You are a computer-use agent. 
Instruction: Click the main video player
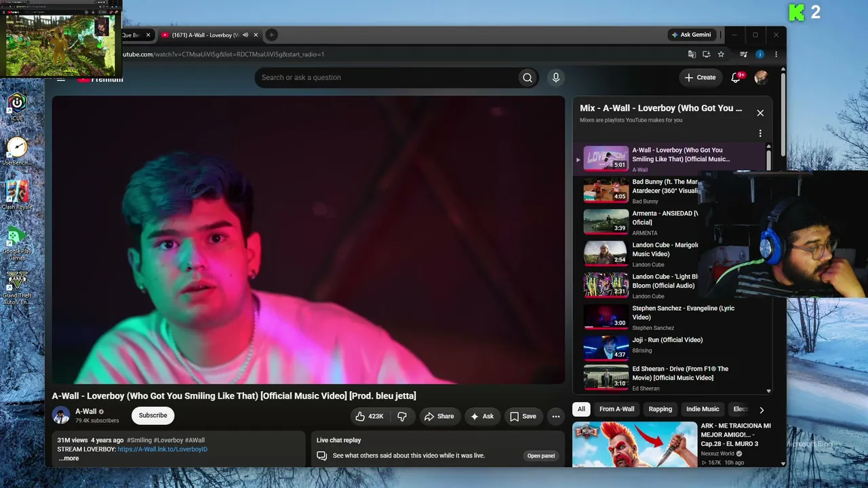[x=309, y=240]
